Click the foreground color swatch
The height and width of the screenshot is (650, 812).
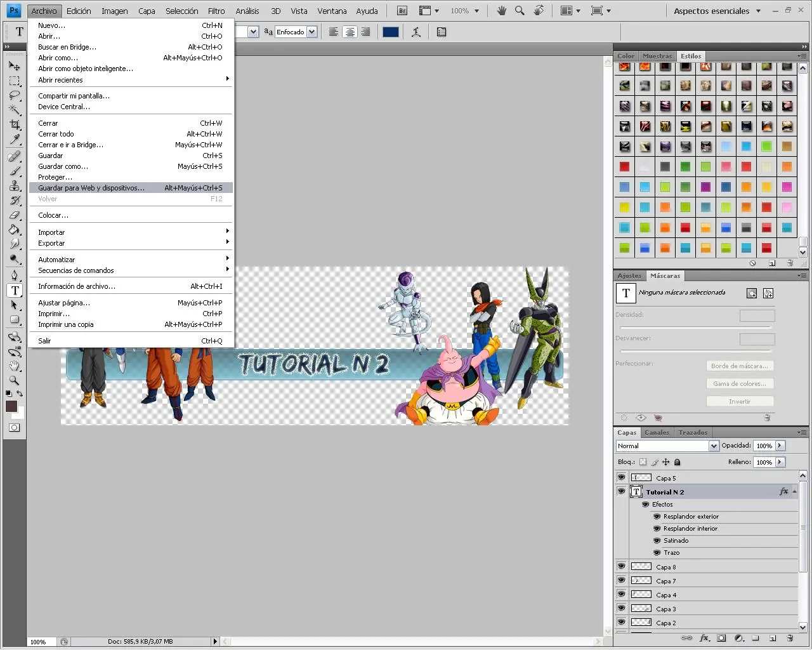[x=11, y=406]
